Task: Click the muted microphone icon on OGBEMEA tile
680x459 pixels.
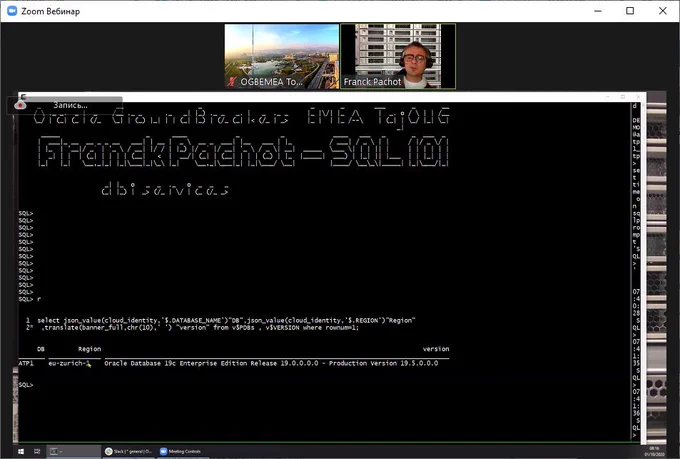Action: (x=232, y=82)
